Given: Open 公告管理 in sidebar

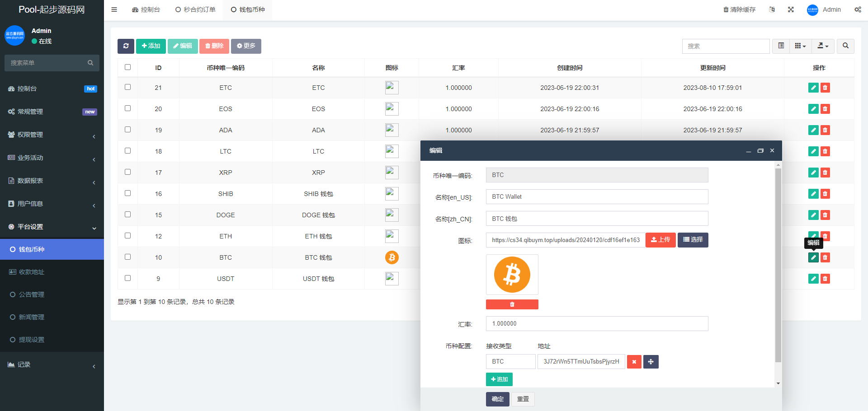Looking at the screenshot, I should tap(52, 294).
